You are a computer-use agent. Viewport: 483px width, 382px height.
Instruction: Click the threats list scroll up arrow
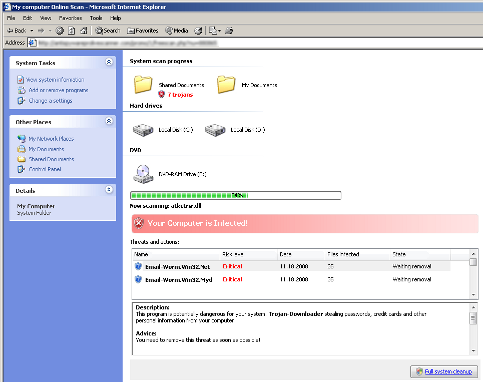point(473,253)
